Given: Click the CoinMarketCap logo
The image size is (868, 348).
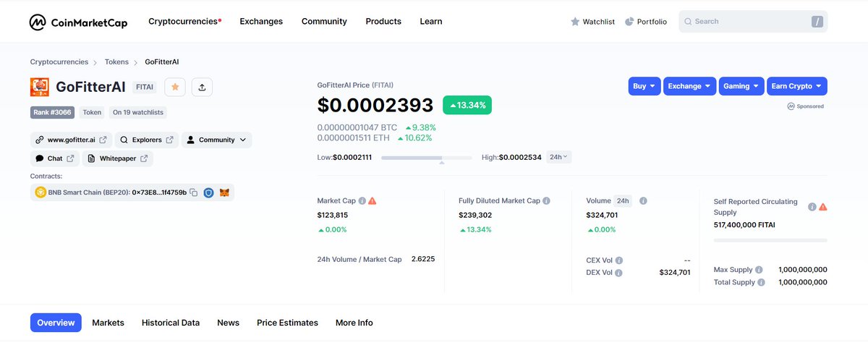Looking at the screenshot, I should pos(78,22).
